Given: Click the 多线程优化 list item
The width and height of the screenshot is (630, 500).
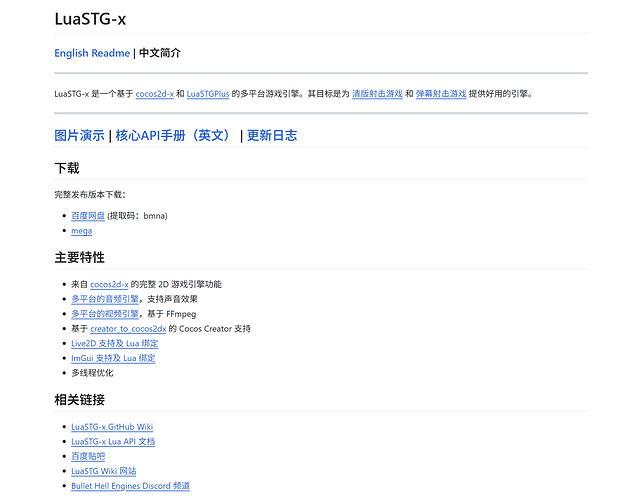Looking at the screenshot, I should [92, 373].
